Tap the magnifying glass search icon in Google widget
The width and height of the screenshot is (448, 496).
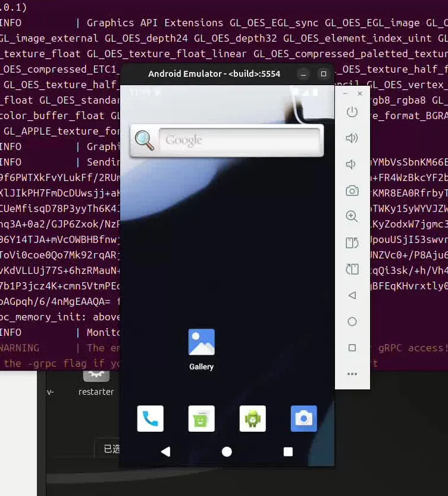145,141
